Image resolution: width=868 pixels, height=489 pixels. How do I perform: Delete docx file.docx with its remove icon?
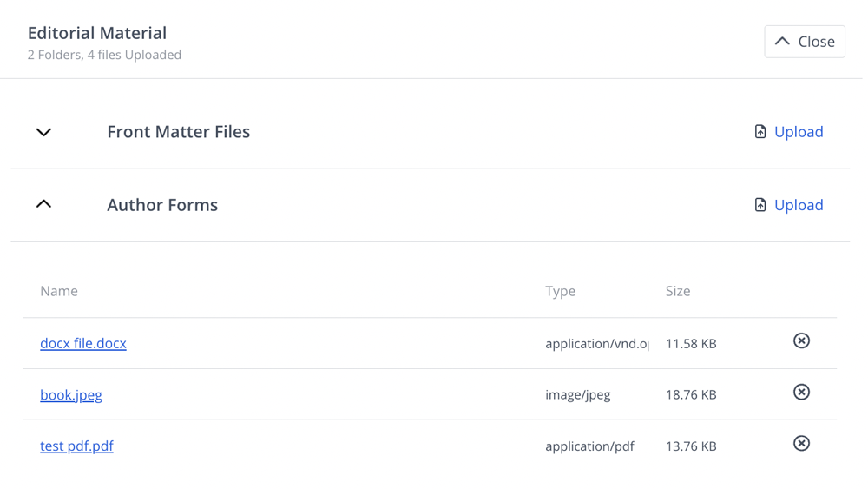click(x=801, y=340)
